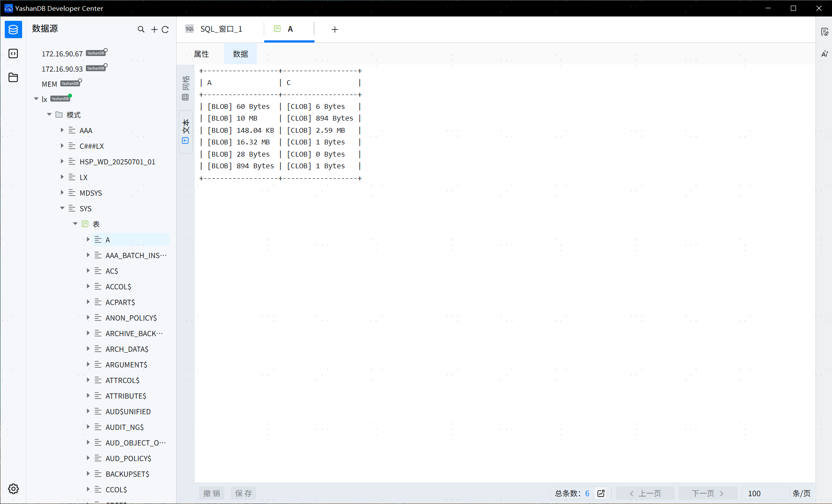Open the file browser icon in left sidebar
This screenshot has width=832, height=504.
coord(13,77)
